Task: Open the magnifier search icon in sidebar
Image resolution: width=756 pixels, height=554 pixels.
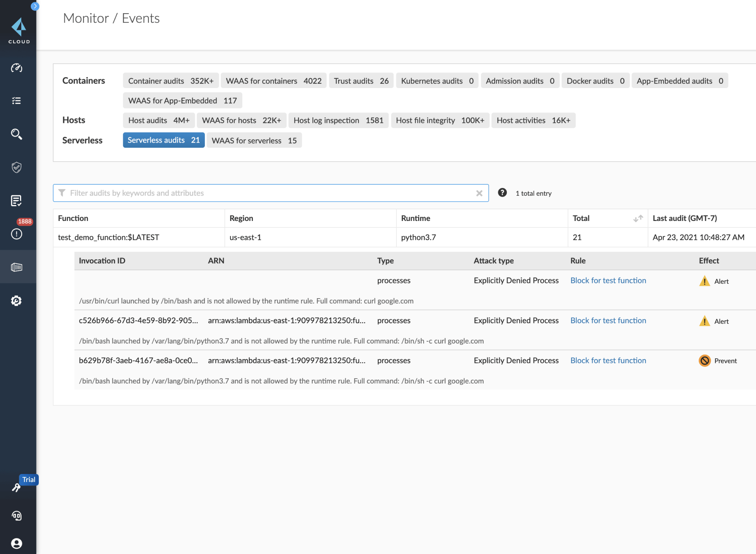Action: pyautogui.click(x=16, y=134)
